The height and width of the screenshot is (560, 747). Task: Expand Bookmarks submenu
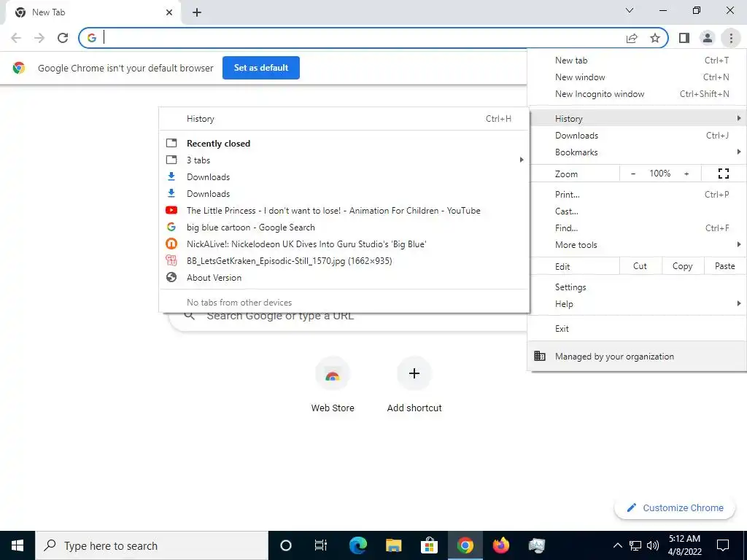[637, 152]
